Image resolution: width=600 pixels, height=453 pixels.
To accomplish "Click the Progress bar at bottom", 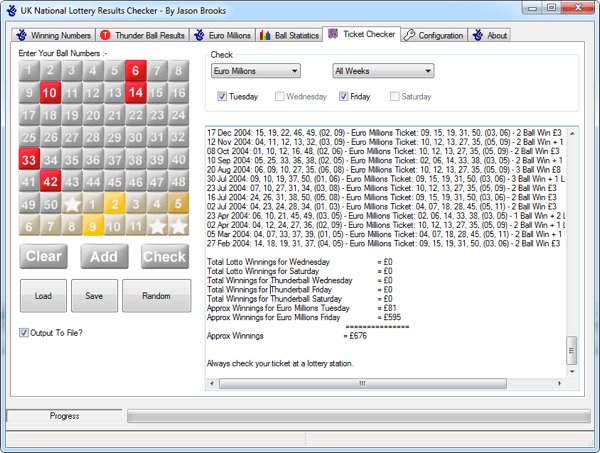I will [x=359, y=416].
